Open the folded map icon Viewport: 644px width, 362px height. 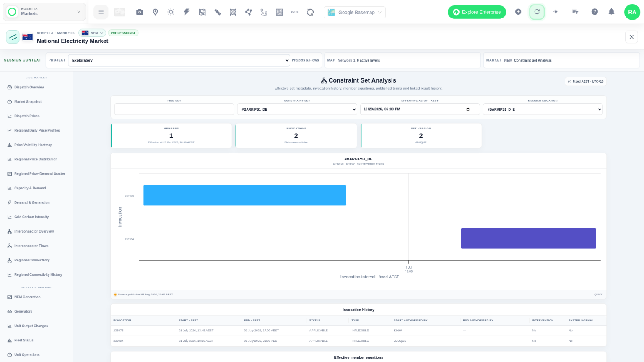(202, 12)
